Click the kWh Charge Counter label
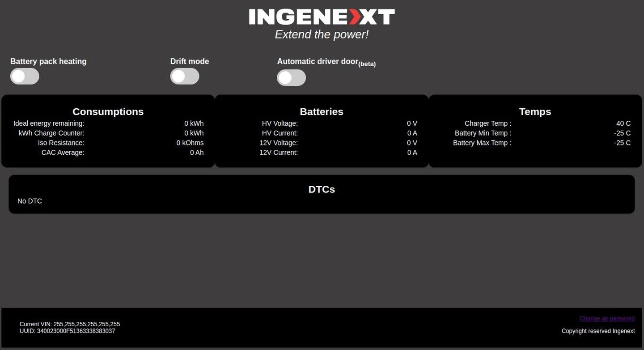This screenshot has width=644, height=350. [51, 133]
